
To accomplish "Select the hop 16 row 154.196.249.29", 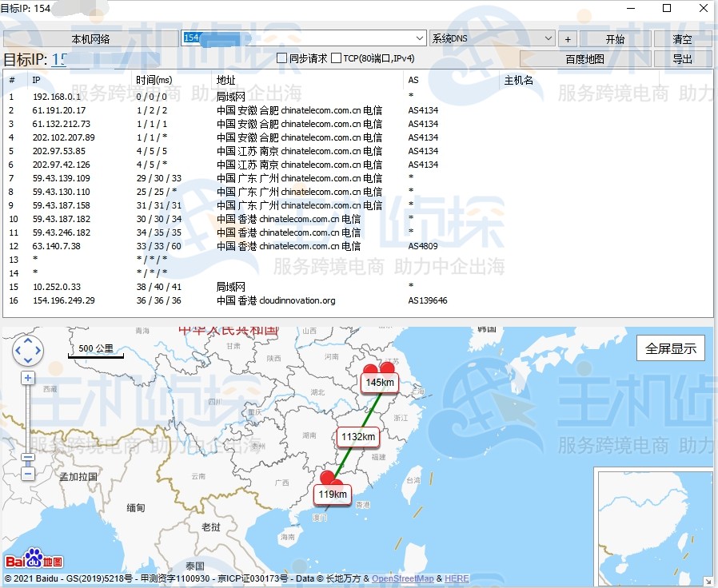I will tap(64, 300).
